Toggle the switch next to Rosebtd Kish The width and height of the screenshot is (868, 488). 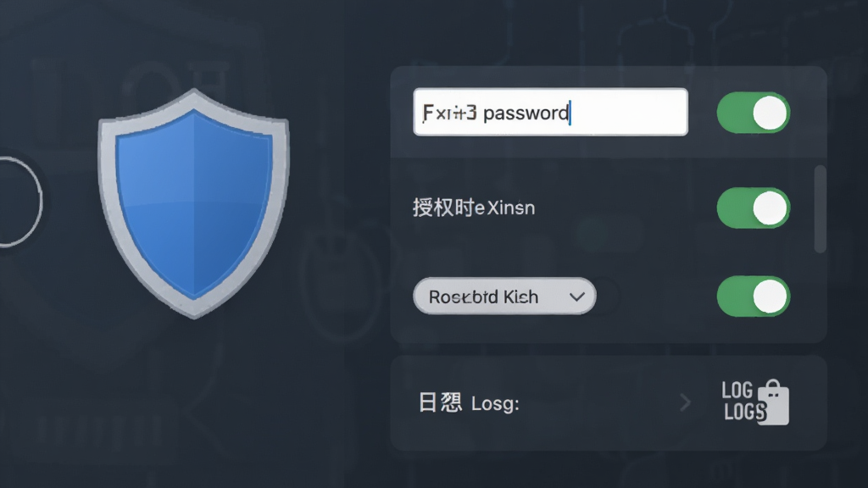[x=753, y=297]
